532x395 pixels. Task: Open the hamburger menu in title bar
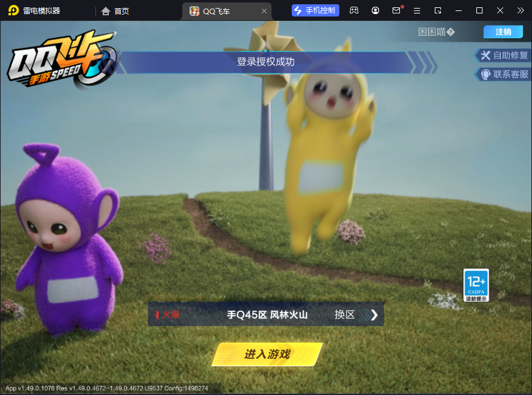[x=417, y=10]
